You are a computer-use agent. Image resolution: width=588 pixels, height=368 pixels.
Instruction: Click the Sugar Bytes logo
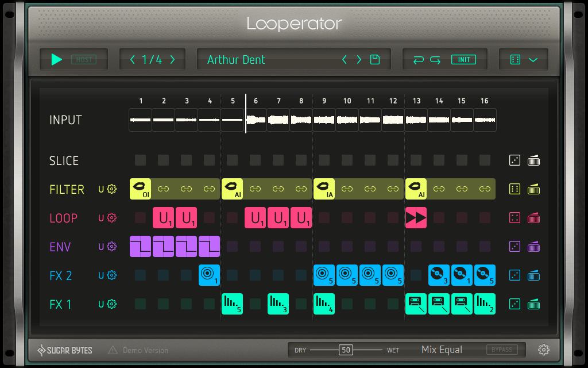(x=65, y=350)
